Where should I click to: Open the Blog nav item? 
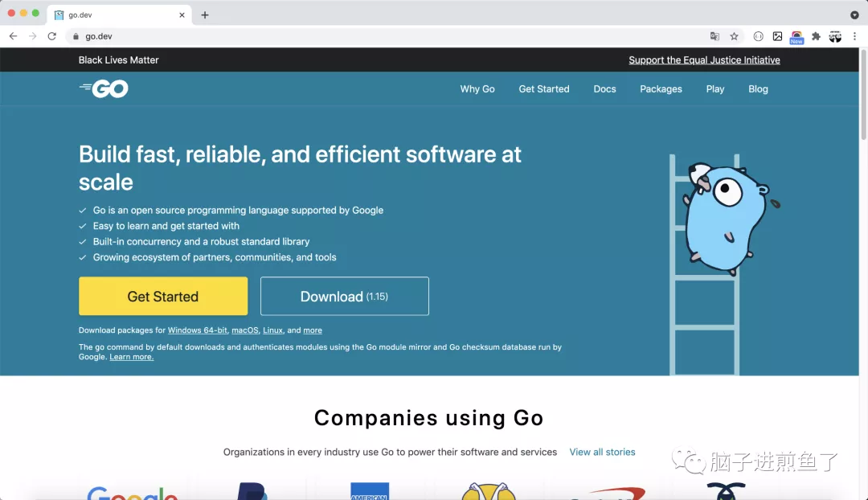coord(758,88)
